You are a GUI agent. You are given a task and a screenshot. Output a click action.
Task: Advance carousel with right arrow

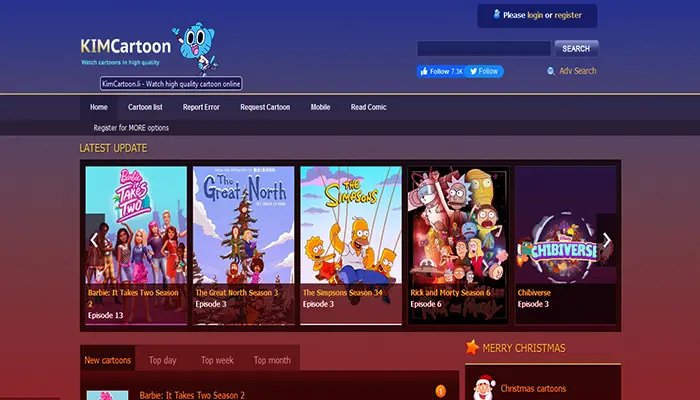pos(606,240)
